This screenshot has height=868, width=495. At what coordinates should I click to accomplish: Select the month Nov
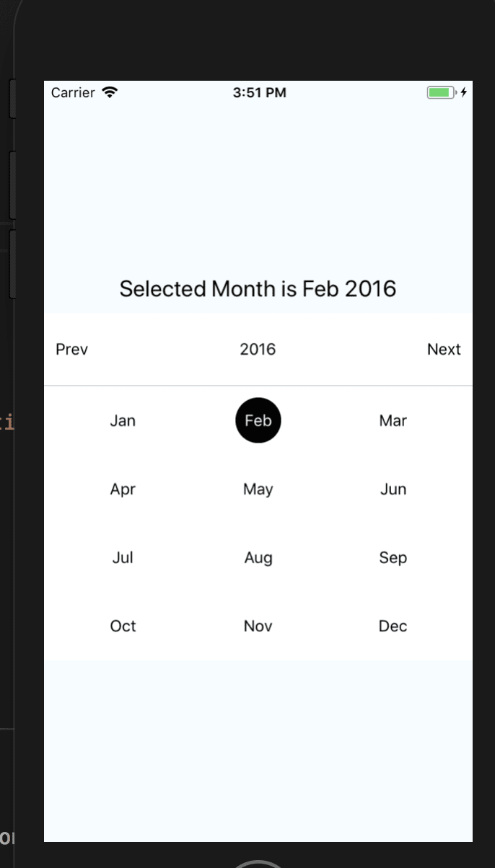tap(258, 626)
